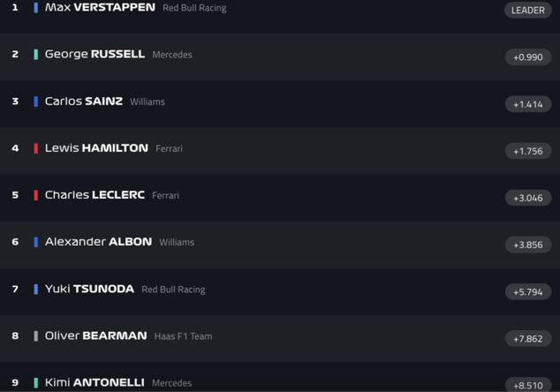This screenshot has width=560, height=392.
Task: Select the +1.756 gap badge
Action: pos(528,151)
